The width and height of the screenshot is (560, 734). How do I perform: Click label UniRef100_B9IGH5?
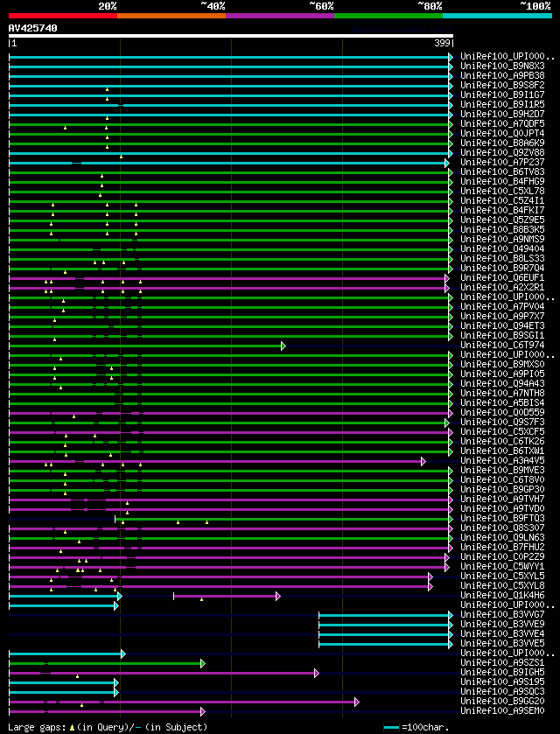[502, 672]
